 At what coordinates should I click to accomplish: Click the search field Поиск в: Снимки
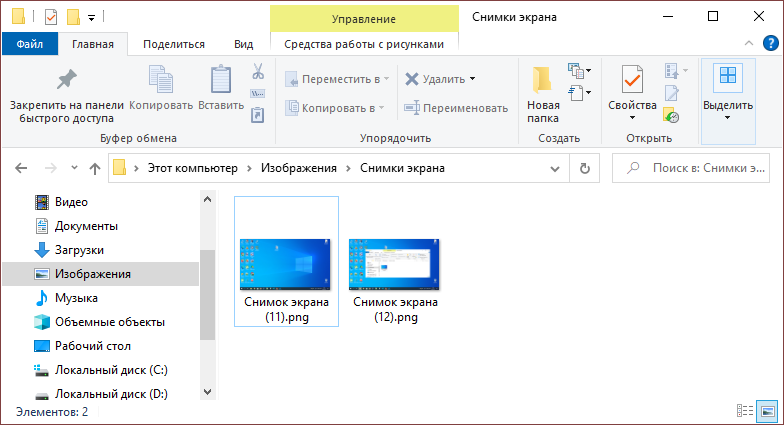[x=691, y=168]
